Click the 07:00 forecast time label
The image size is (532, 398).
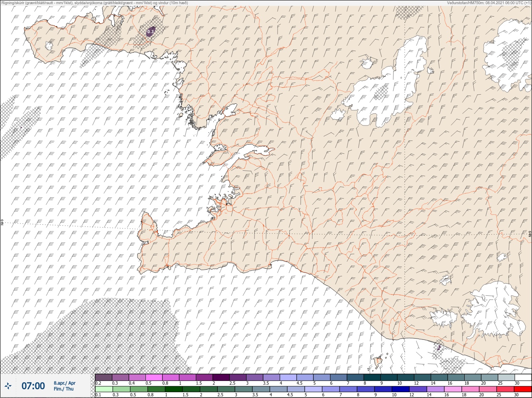tap(33, 386)
